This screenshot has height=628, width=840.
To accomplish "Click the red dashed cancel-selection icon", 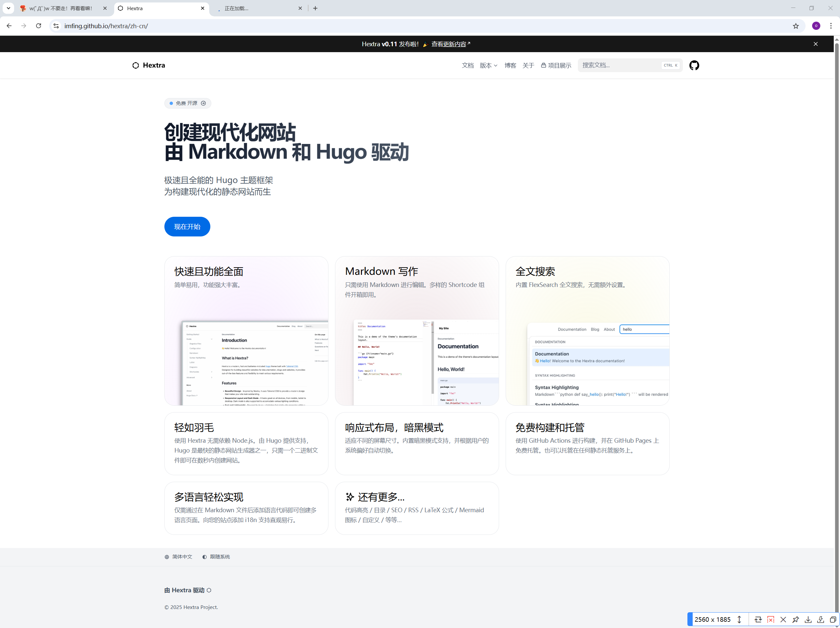I will pos(770,619).
